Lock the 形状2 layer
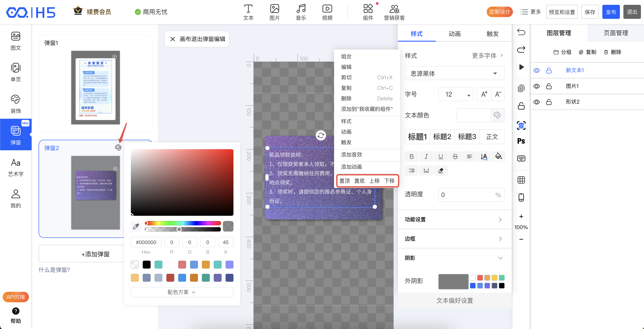 click(549, 102)
